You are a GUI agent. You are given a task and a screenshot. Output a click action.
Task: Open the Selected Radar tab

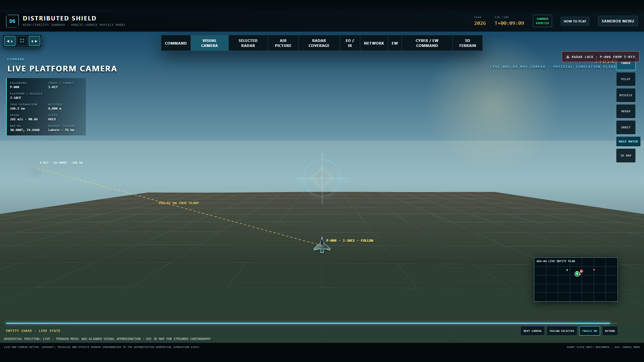click(248, 43)
